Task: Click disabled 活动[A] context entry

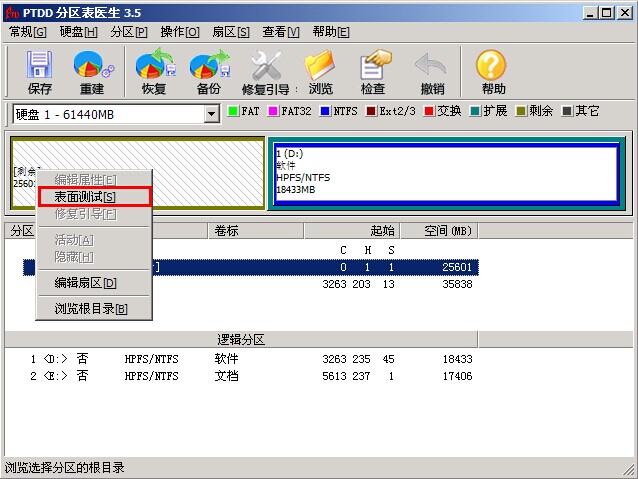Action: tap(94, 240)
